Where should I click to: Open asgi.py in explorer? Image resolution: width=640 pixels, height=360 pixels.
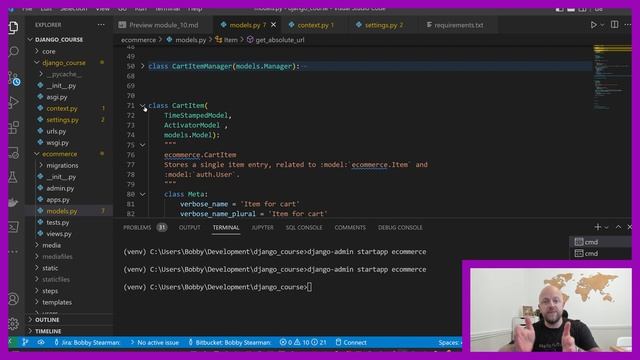click(57, 97)
